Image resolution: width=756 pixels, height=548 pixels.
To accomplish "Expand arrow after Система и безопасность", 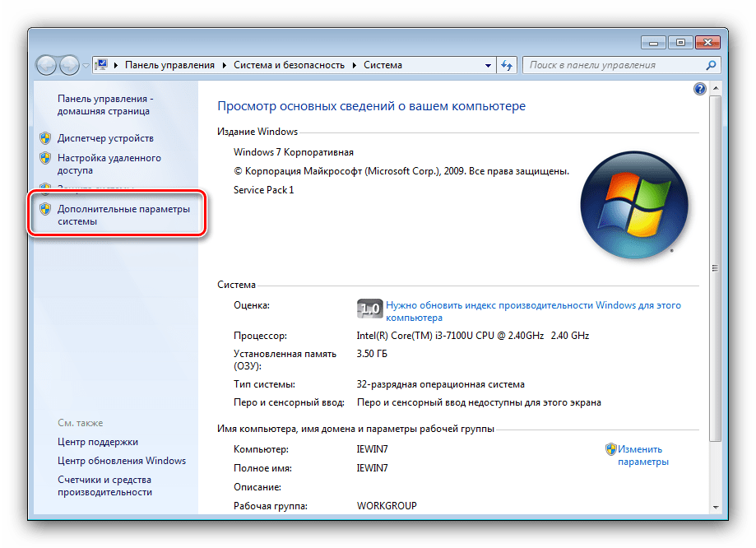I will (x=355, y=65).
